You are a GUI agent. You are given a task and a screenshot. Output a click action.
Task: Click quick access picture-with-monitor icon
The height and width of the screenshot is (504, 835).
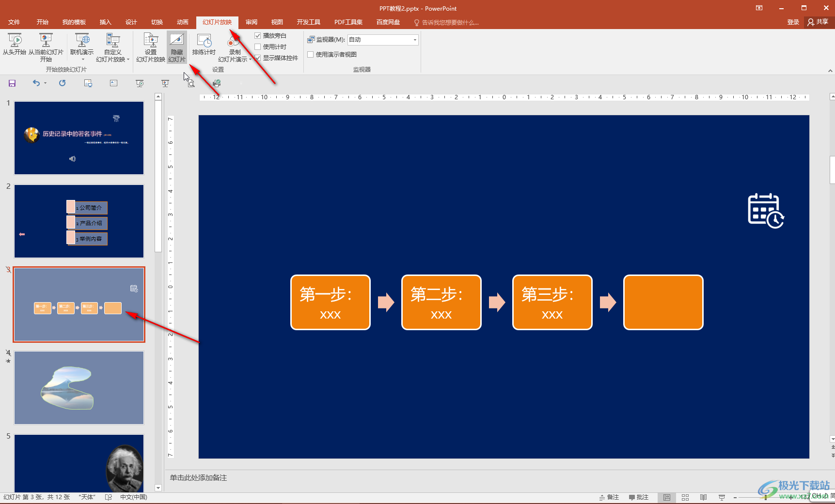click(x=88, y=83)
